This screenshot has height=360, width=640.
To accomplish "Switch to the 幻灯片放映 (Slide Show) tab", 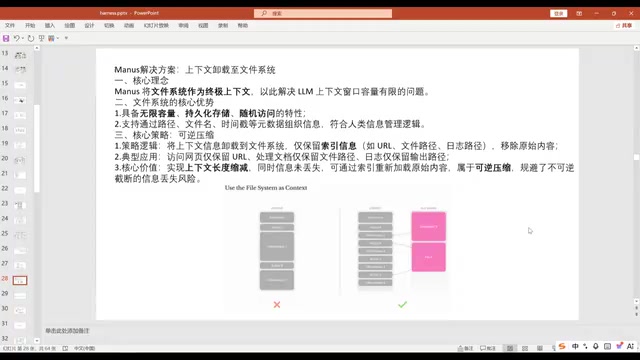I will point(156,25).
